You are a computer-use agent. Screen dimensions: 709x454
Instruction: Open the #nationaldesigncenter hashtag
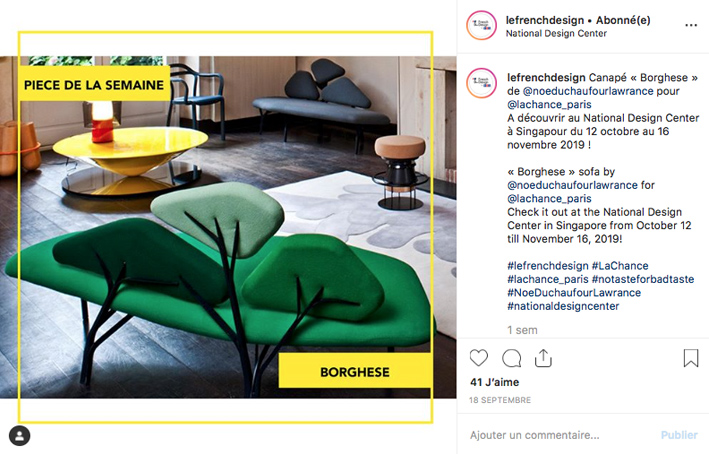tap(563, 306)
